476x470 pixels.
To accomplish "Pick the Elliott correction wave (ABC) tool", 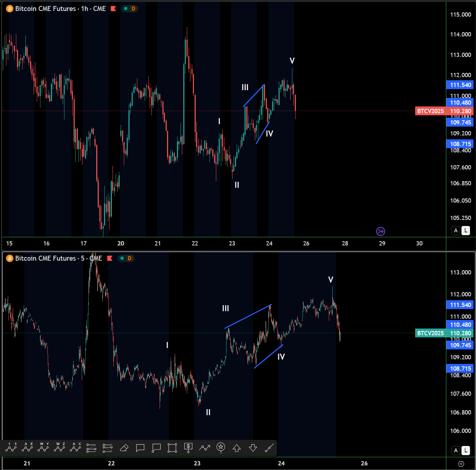I will point(75,448).
